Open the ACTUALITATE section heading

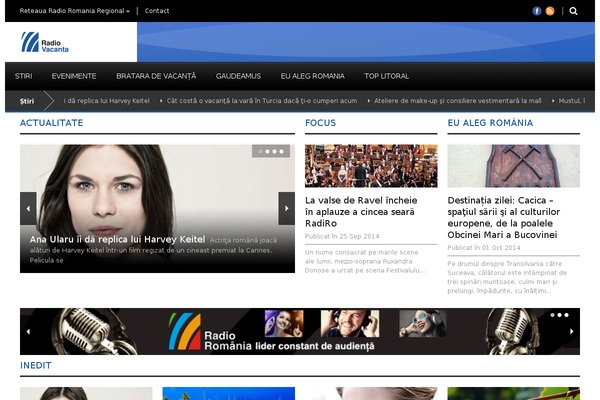(51, 123)
